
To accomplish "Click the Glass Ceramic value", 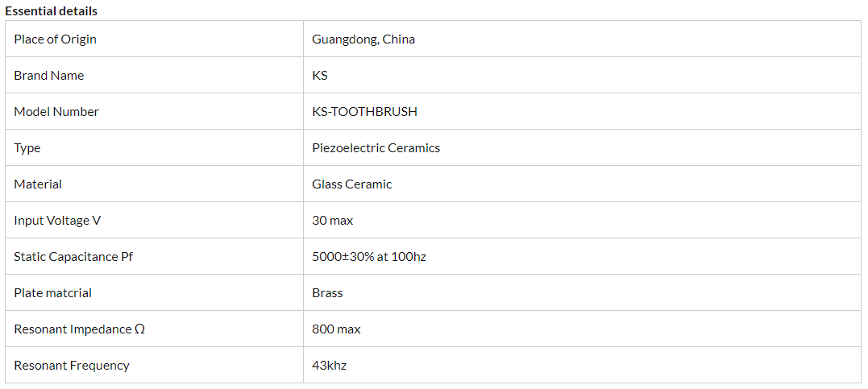I will [351, 184].
